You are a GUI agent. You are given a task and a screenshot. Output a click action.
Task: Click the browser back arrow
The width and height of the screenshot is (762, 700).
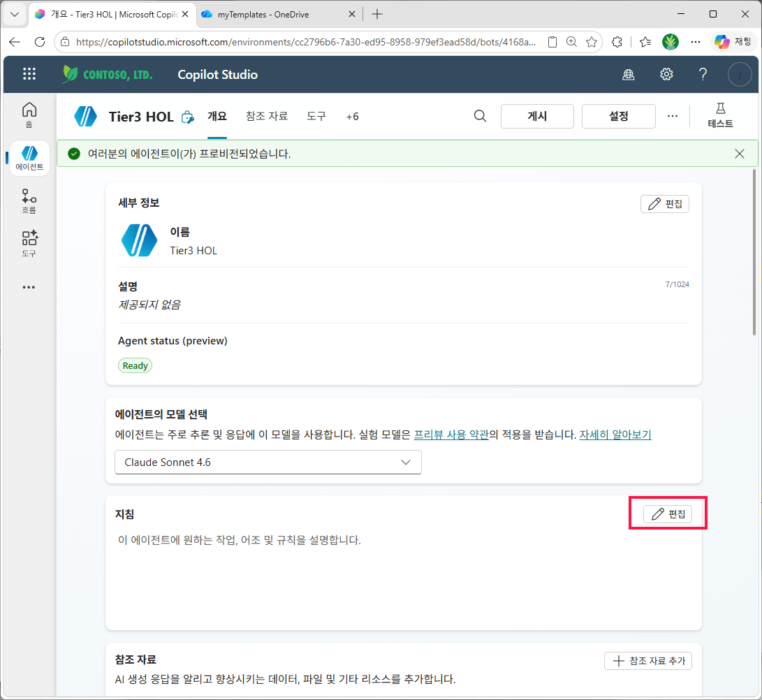point(15,43)
